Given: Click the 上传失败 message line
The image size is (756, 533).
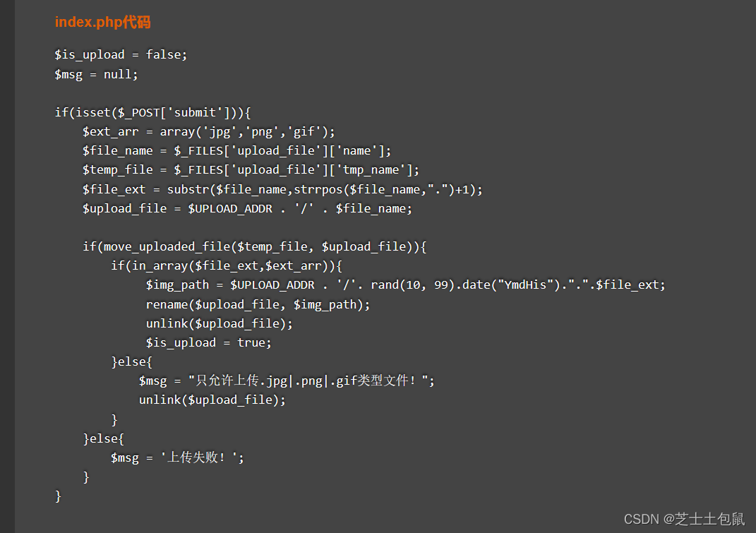Looking at the screenshot, I should pyautogui.click(x=177, y=457).
